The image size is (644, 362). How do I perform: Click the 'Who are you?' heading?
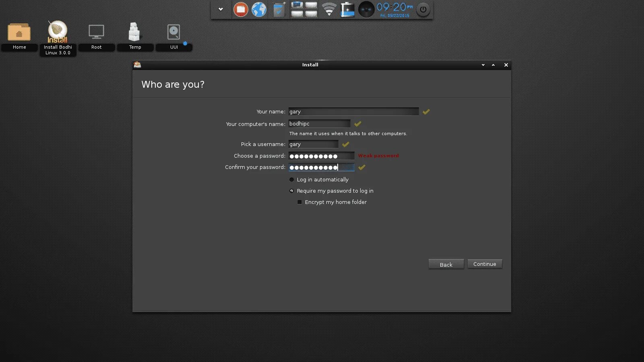173,84
